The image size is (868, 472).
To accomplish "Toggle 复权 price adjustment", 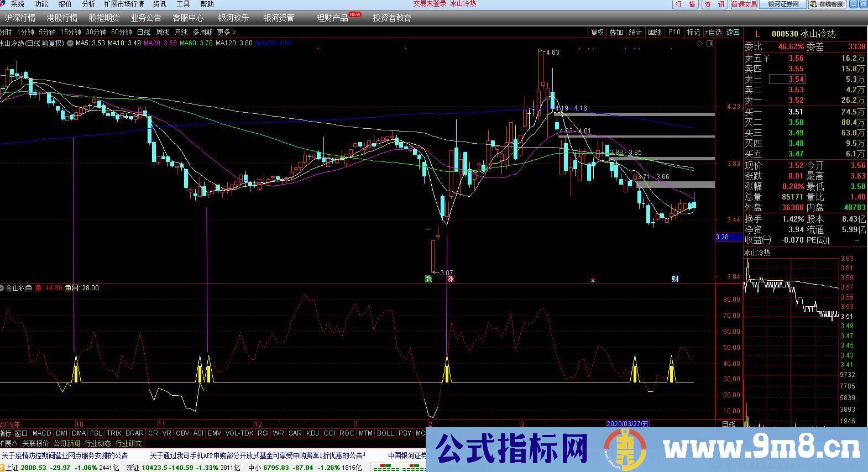I will click(x=597, y=32).
